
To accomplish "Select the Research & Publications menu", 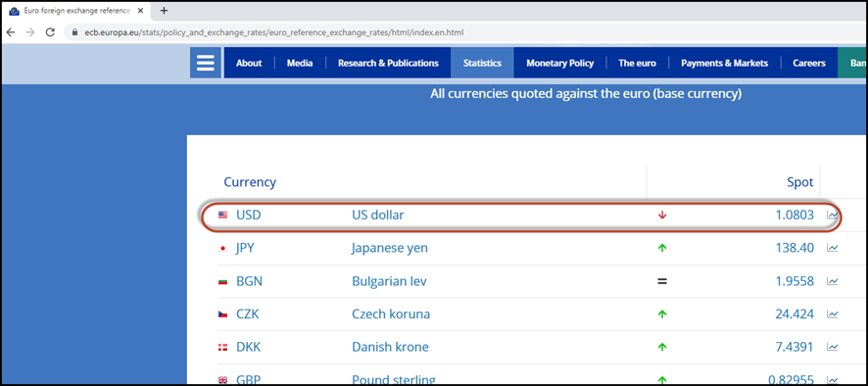I will click(388, 63).
